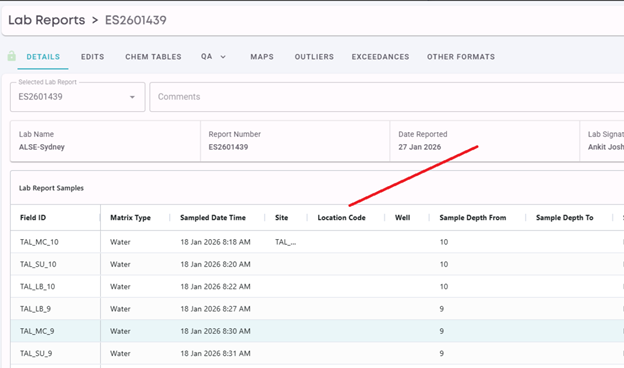The image size is (624, 368).
Task: Sort by Site column header
Action: pyautogui.click(x=281, y=218)
